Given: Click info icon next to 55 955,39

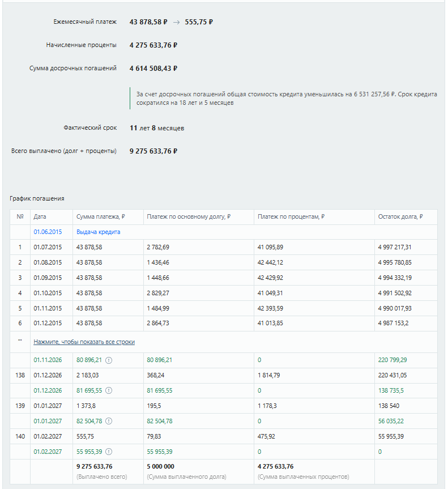Looking at the screenshot, I should tap(109, 452).
